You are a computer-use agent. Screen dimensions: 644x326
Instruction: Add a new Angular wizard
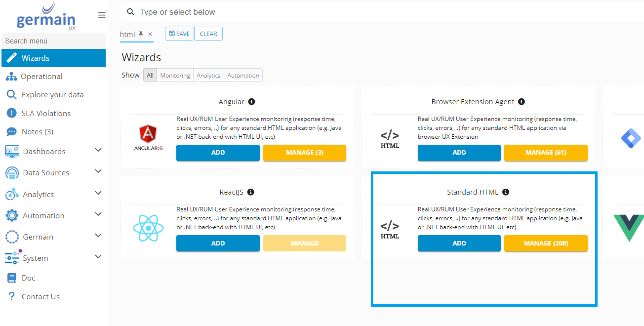click(x=218, y=153)
